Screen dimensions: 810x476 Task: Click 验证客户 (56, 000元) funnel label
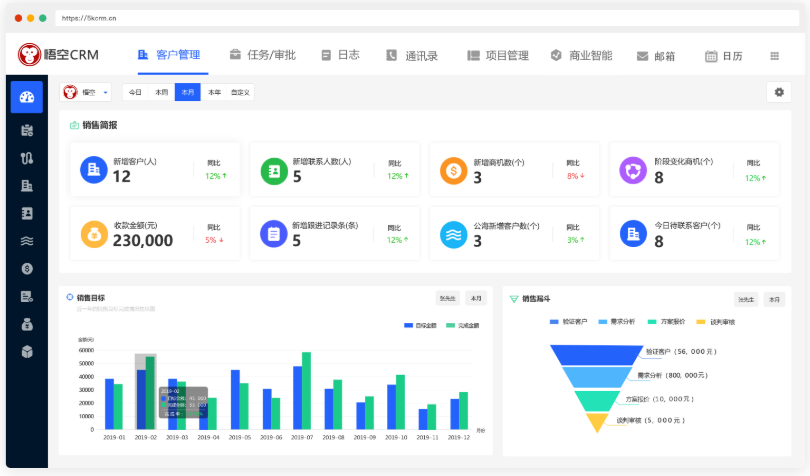point(681,351)
